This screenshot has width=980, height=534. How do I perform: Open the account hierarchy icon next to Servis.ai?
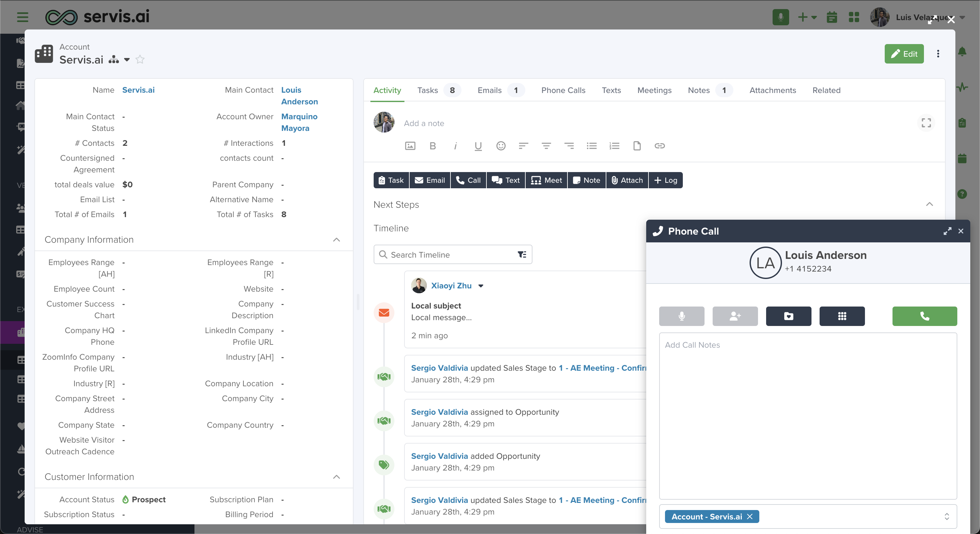[x=113, y=59]
